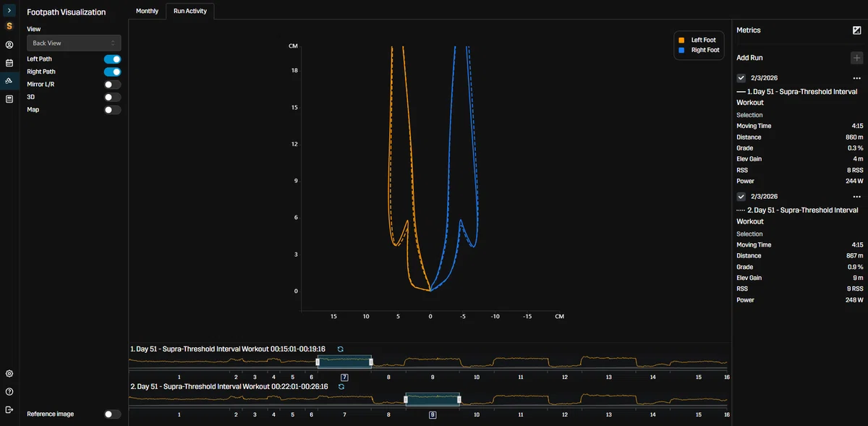The image size is (868, 426).
Task: Enable the Reference image toggle
Action: pos(112,414)
